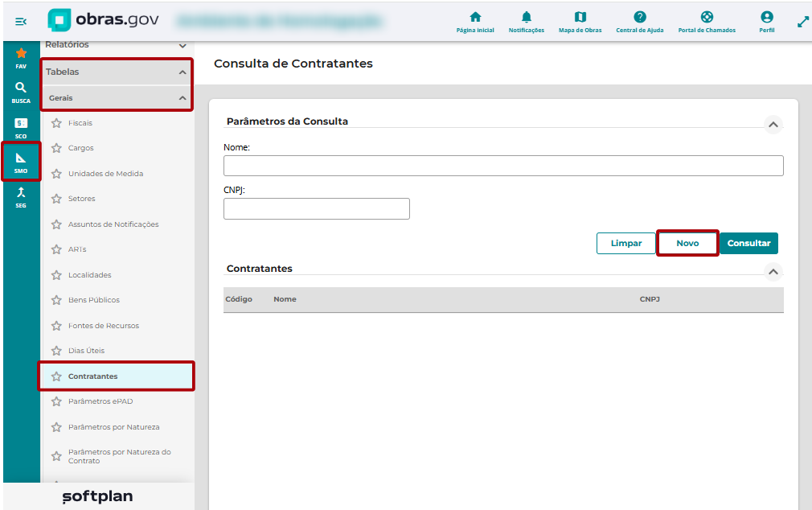Sort by the Nome column header

285,299
